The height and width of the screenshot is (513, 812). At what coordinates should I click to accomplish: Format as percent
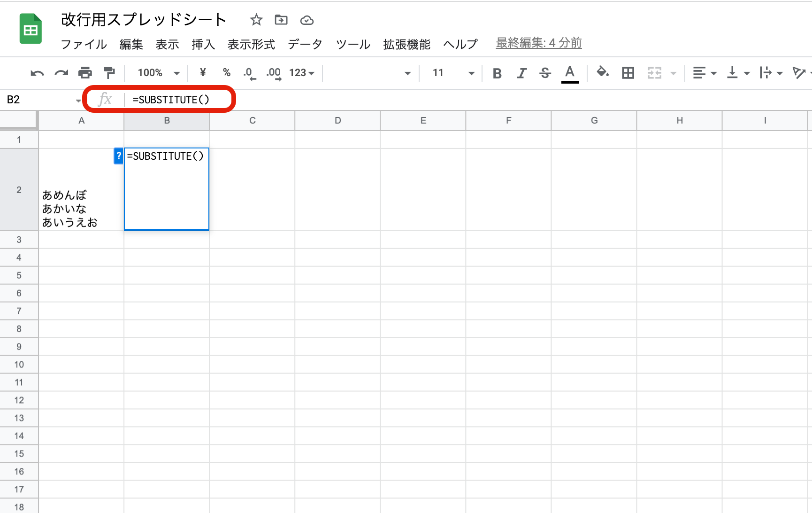point(227,72)
